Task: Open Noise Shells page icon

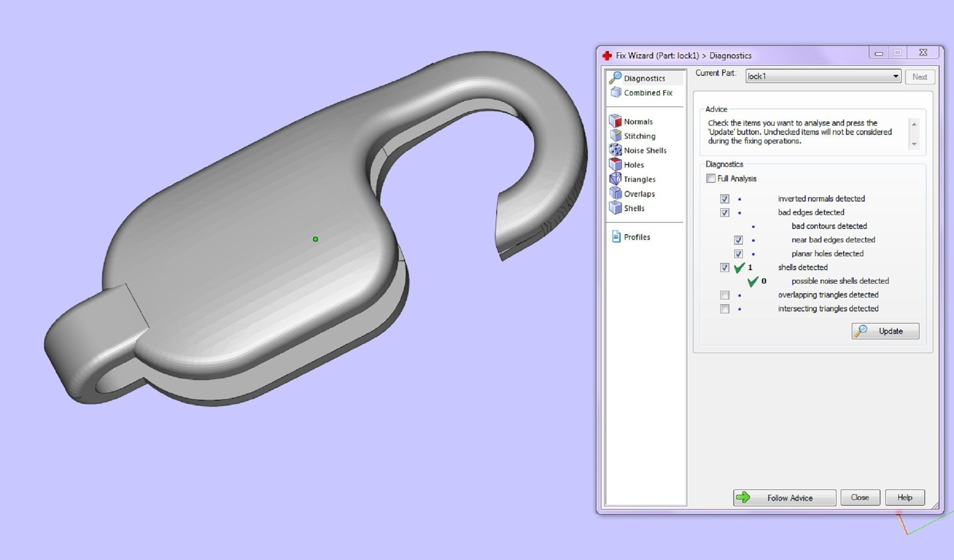Action: click(615, 150)
